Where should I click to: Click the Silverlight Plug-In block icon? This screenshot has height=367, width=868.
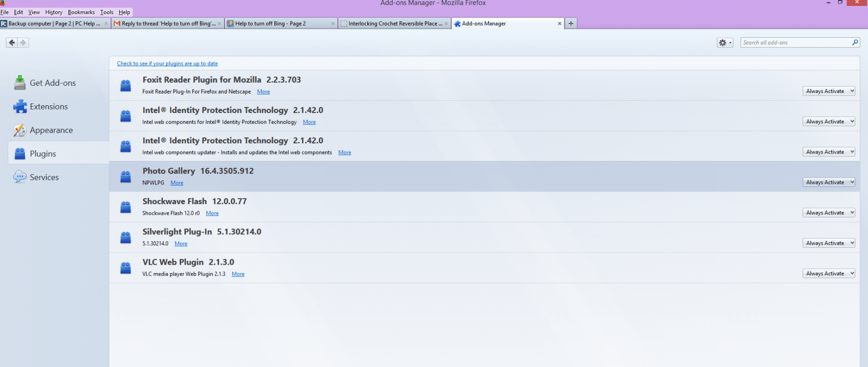(x=126, y=237)
